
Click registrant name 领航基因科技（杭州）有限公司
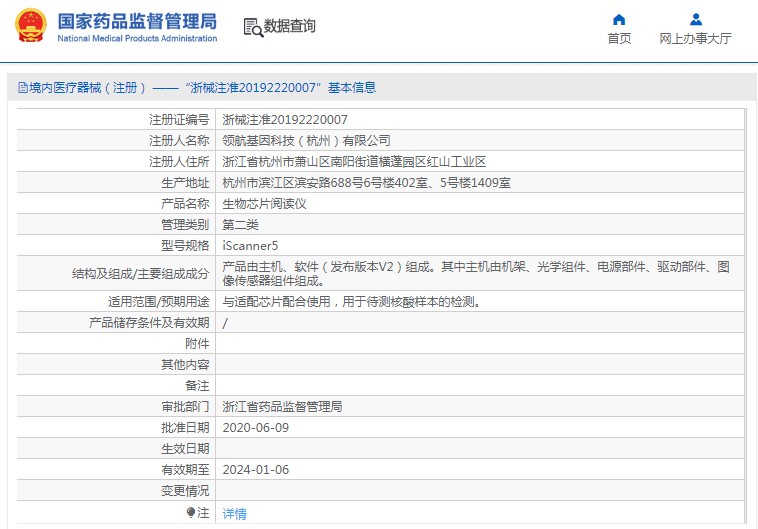[306, 141]
